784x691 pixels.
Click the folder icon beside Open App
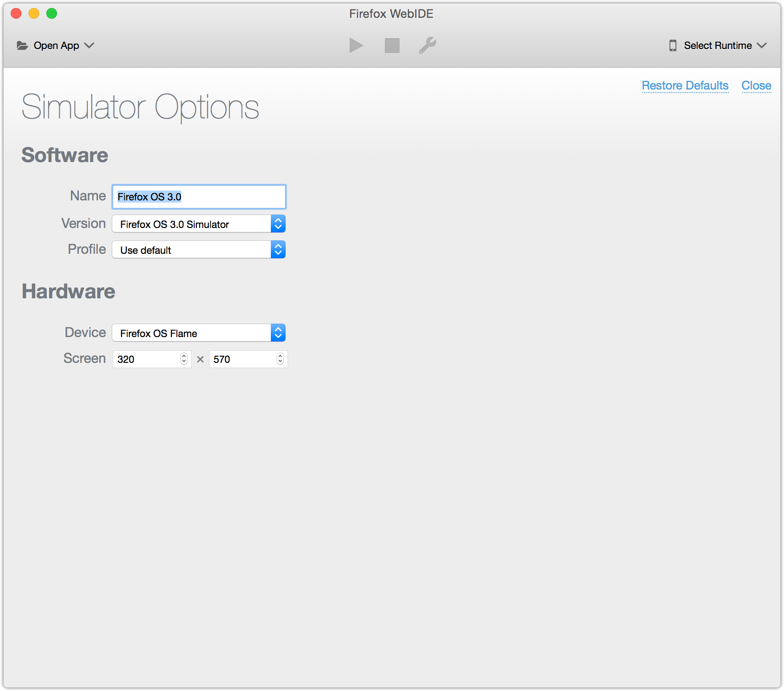click(x=22, y=45)
